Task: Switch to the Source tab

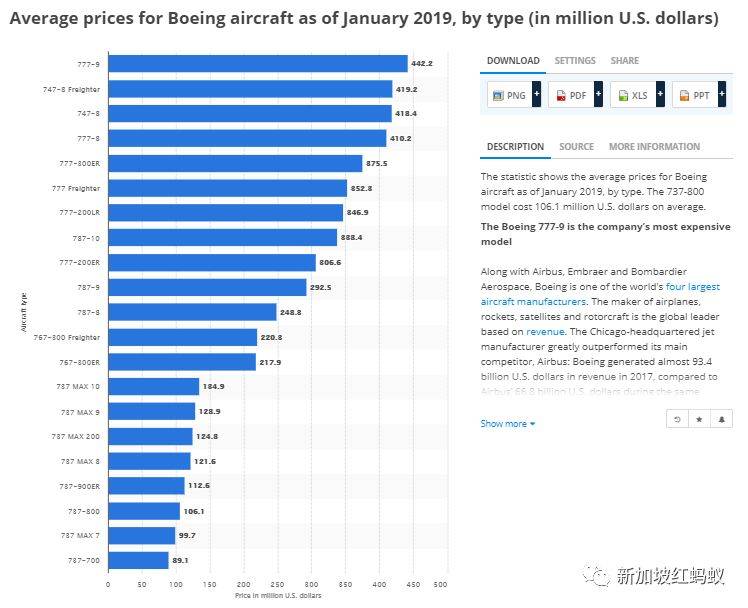Action: coord(576,147)
